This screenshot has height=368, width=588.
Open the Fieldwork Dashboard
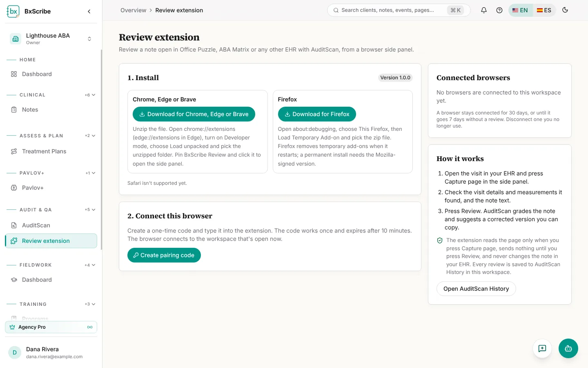click(x=51, y=280)
